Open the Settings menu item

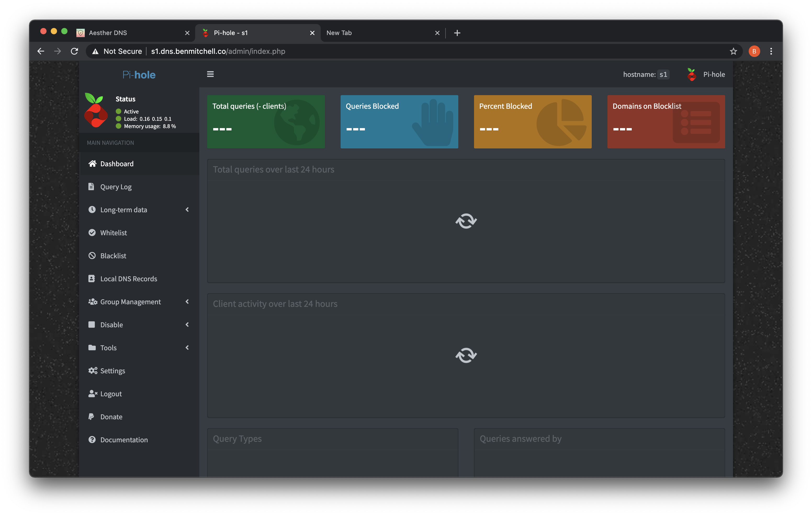[139, 370]
